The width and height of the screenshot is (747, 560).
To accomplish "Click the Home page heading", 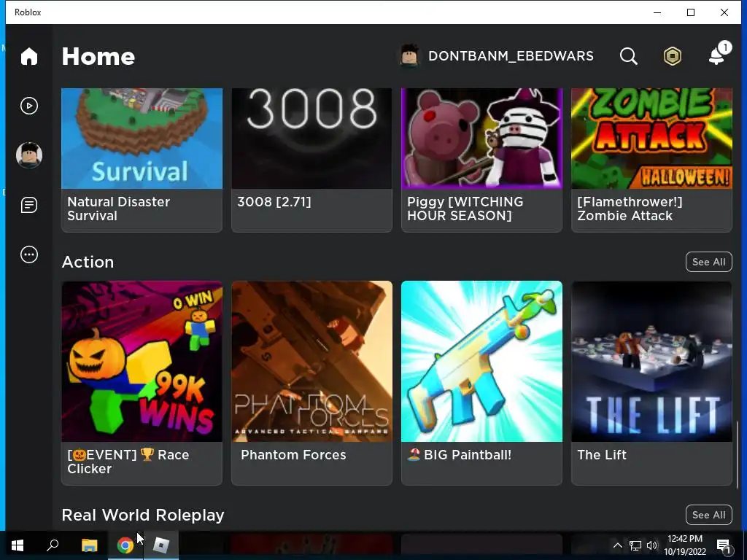I will (x=98, y=56).
